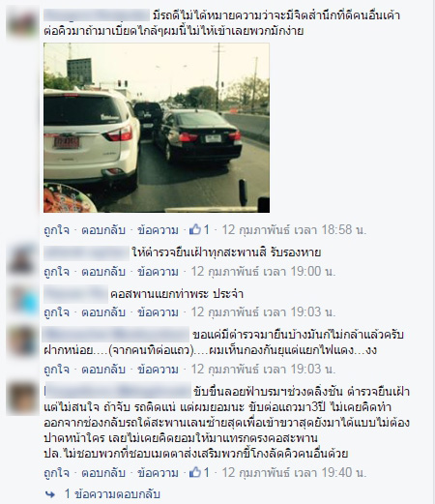Click 'ถูกใจ' on the 18:58 comment
The image size is (435, 504).
click(x=56, y=230)
